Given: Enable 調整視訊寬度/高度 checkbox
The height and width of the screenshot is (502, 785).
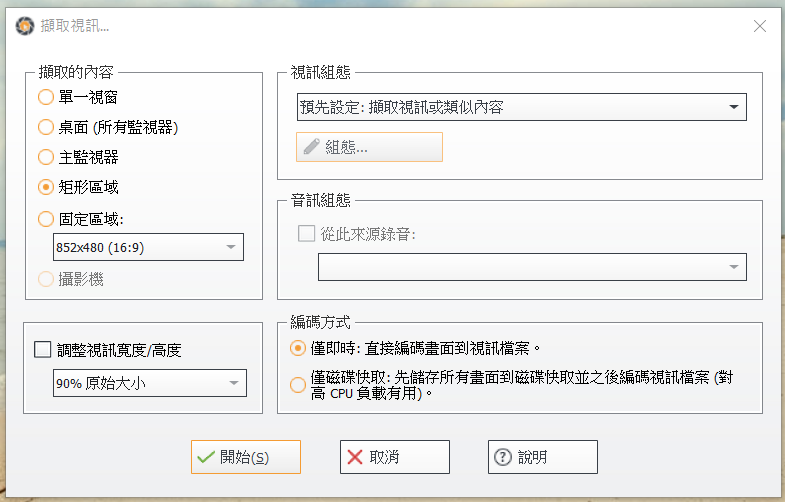Looking at the screenshot, I should click(42, 350).
